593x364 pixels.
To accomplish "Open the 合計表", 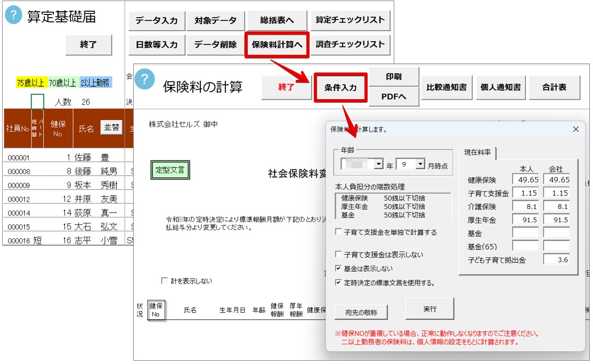I will [x=555, y=87].
